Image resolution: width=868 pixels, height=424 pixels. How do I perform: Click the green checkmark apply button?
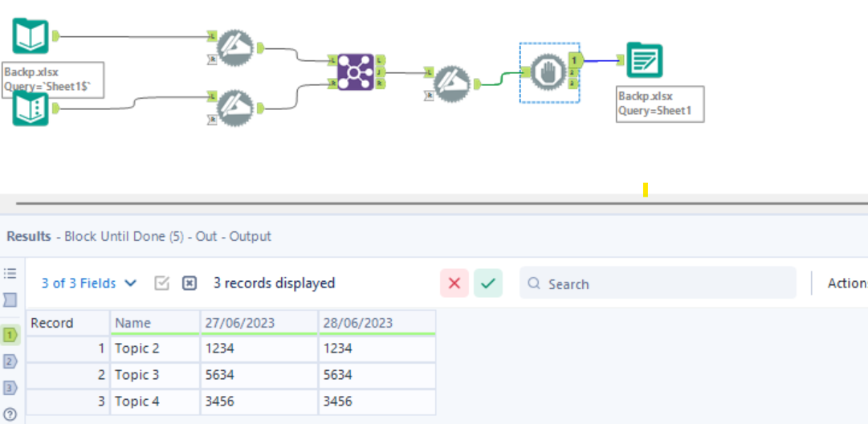[x=487, y=283]
